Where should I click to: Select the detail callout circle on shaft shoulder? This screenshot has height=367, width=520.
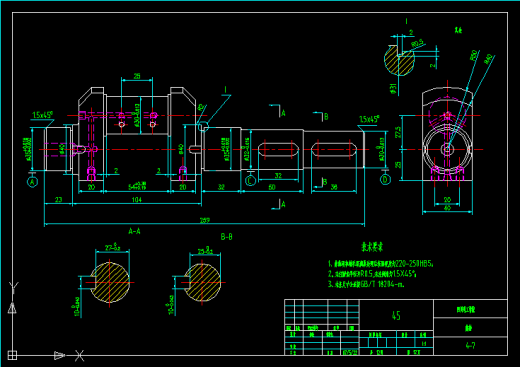203,127
